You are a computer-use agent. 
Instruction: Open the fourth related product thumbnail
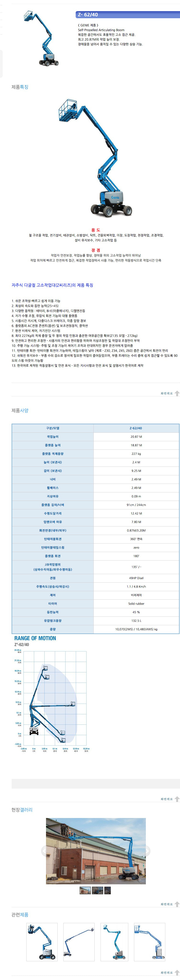point(149,942)
